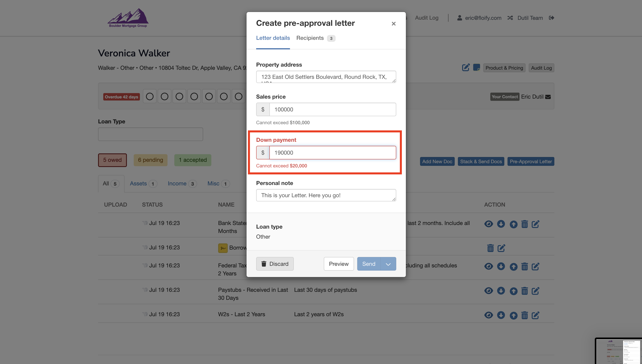Image resolution: width=642 pixels, height=364 pixels.
Task: Click the Discard button
Action: [x=275, y=264]
